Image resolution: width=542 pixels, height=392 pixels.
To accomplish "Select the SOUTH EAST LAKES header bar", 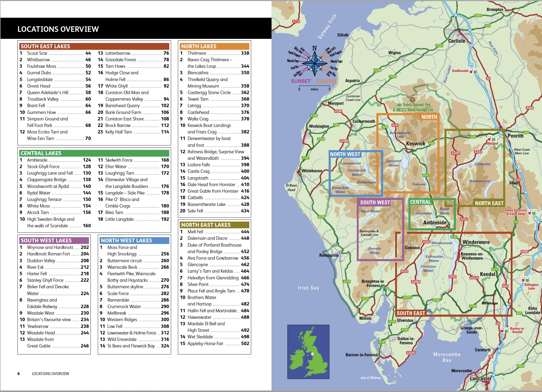I will (94, 46).
